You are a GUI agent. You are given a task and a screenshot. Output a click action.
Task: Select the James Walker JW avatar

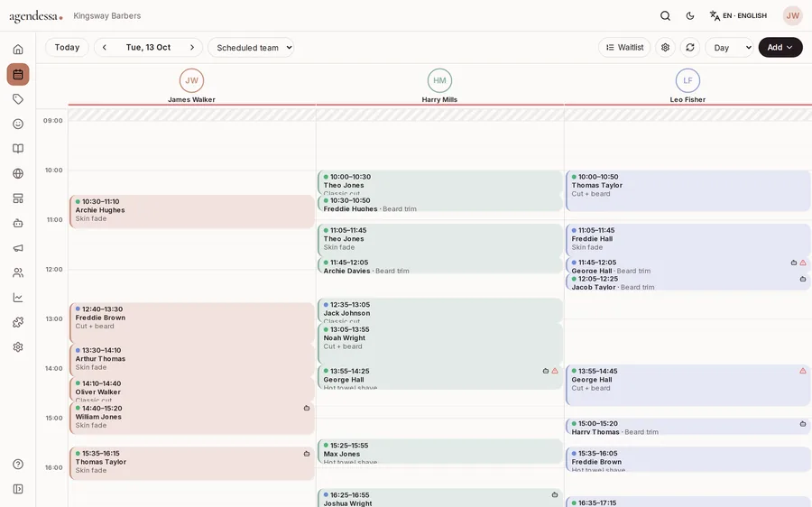click(191, 80)
